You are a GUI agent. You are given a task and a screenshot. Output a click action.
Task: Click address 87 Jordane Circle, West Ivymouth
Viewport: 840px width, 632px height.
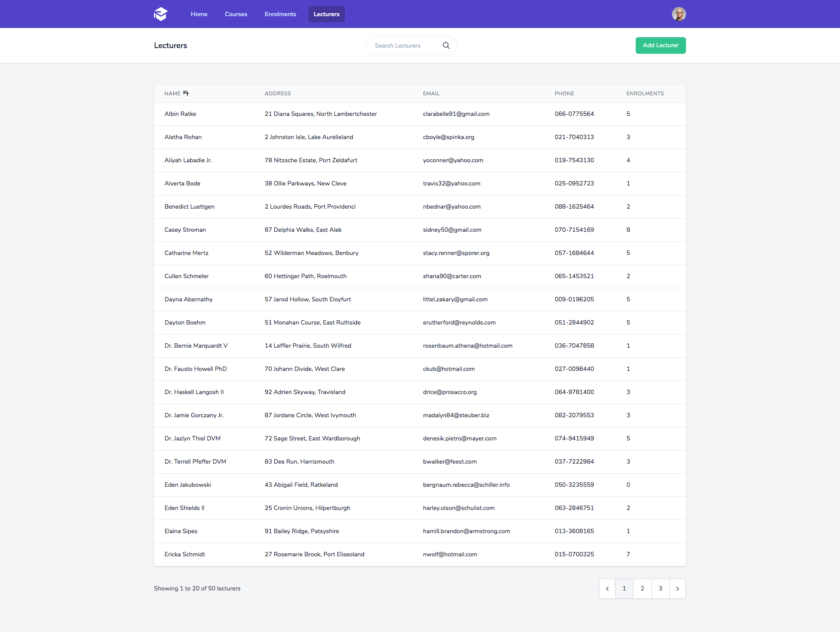(x=310, y=416)
